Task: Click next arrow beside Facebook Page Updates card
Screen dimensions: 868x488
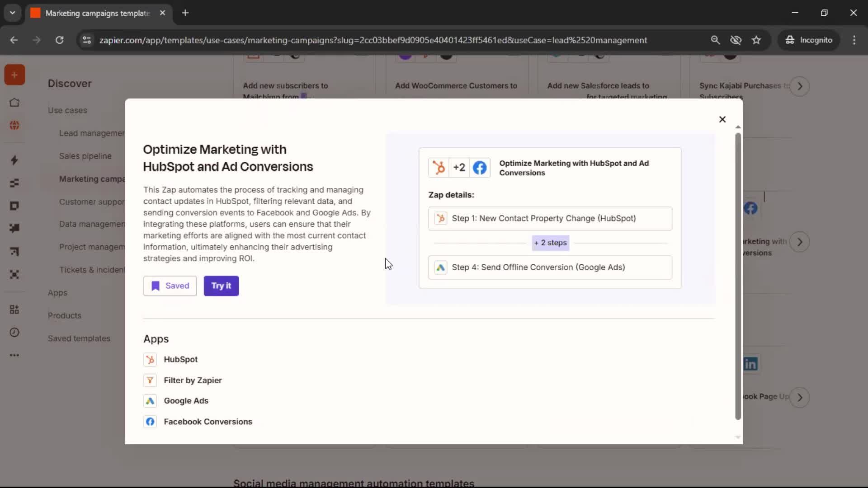Action: point(800,397)
